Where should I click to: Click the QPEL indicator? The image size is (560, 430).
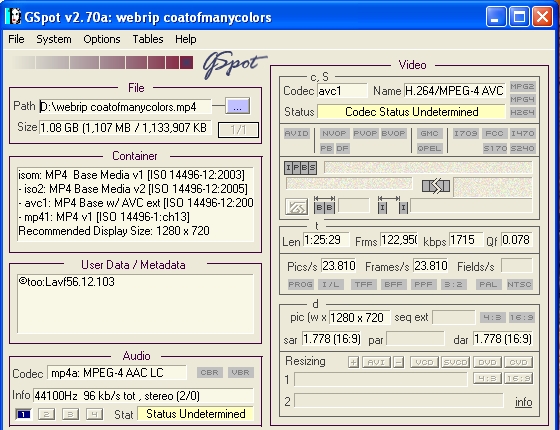tap(429, 148)
